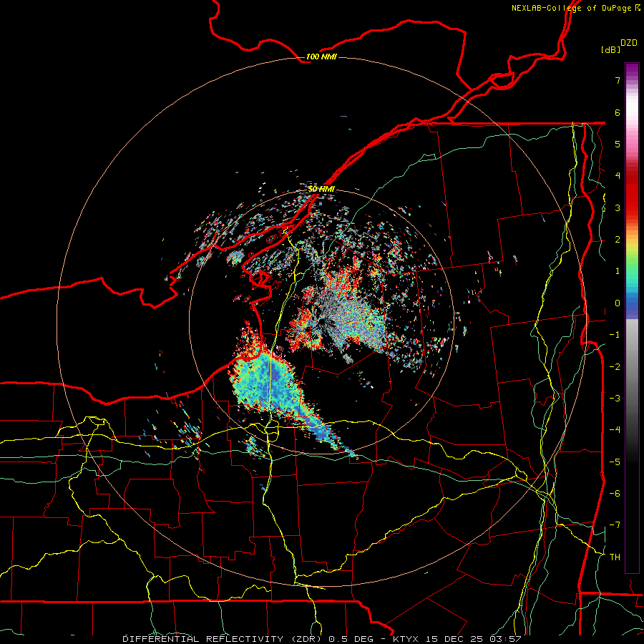Screen dimensions: 644x644
Task: Click the 5 value on the color scale
Action: coord(617,144)
